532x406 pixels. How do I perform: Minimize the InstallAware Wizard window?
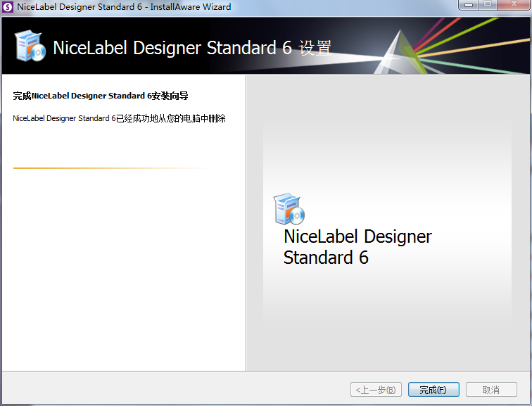coord(469,4)
